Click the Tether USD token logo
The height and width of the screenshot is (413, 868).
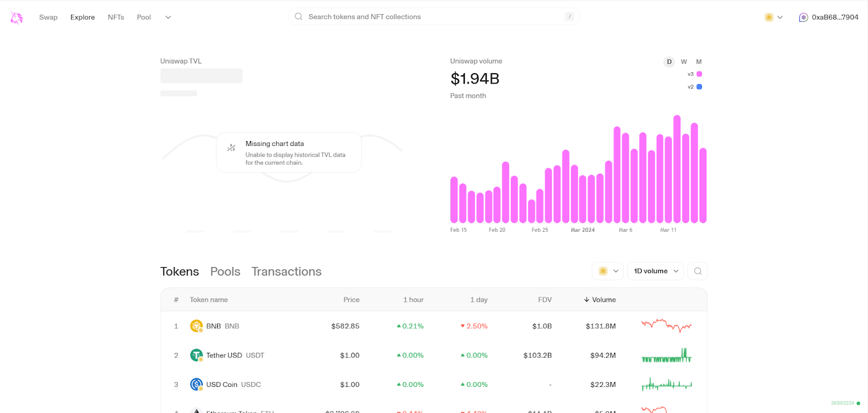[196, 355]
